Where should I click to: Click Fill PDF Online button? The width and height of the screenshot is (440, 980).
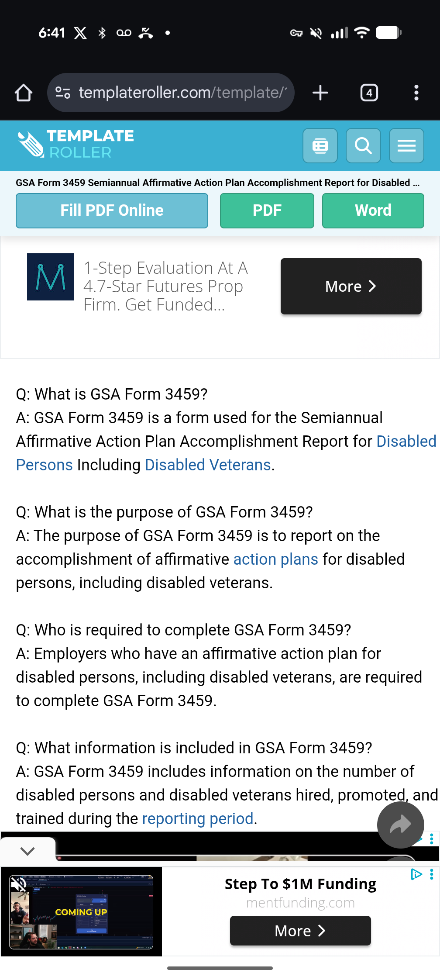[x=112, y=210]
